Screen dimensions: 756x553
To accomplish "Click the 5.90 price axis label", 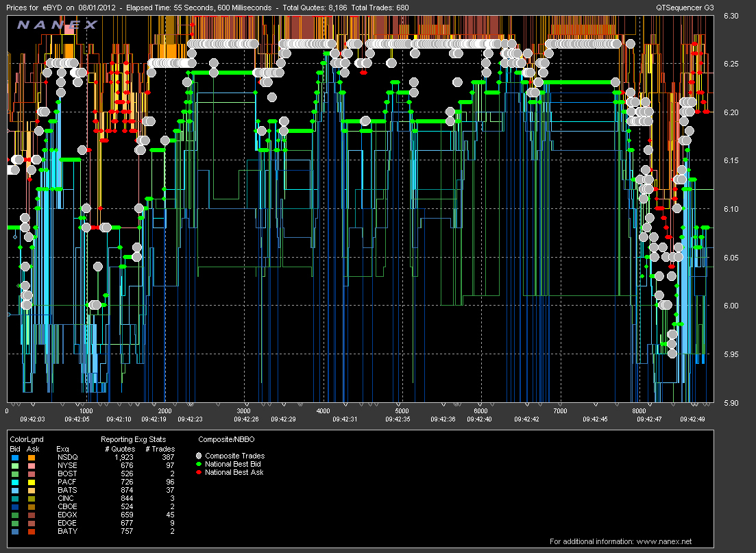I will coord(731,402).
